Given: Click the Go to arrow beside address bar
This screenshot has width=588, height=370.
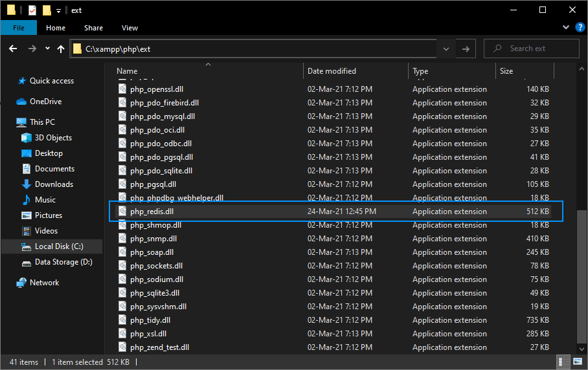Looking at the screenshot, I should (466, 49).
